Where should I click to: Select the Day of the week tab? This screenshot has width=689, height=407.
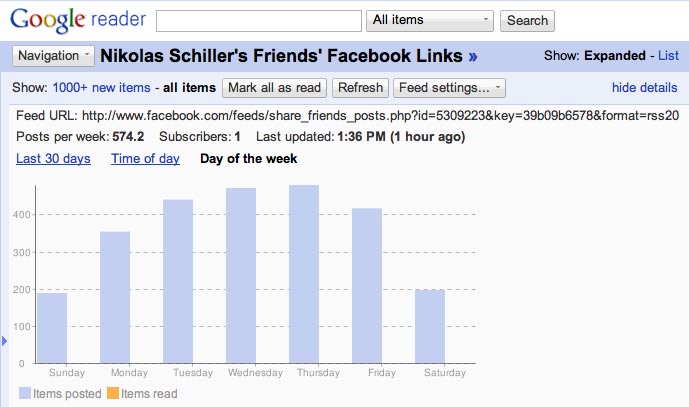[x=249, y=158]
